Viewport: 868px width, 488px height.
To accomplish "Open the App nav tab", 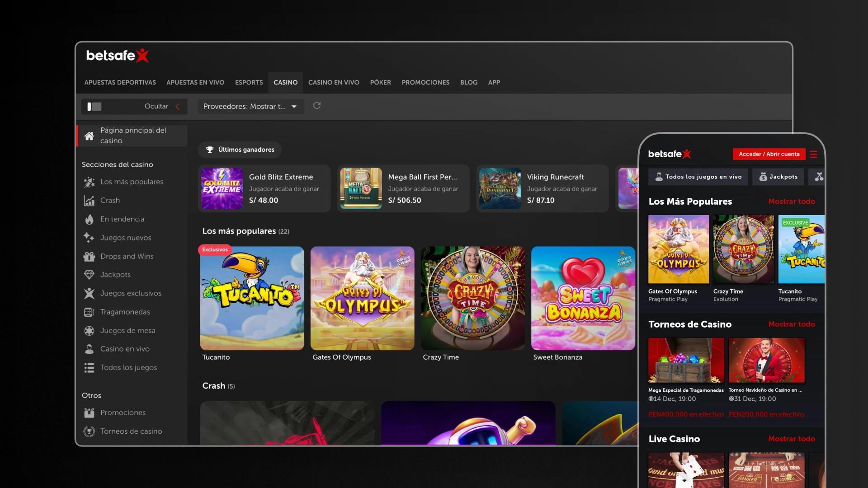I will [494, 82].
